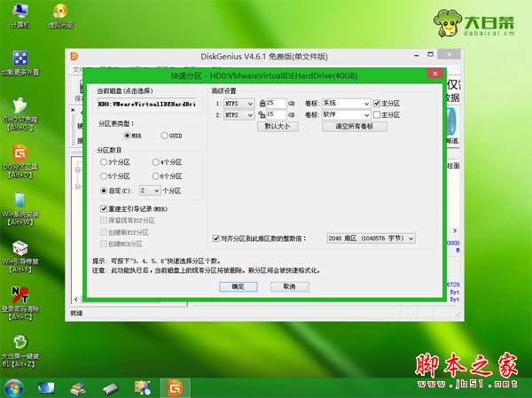
Task: Click the default size button
Action: point(278,127)
